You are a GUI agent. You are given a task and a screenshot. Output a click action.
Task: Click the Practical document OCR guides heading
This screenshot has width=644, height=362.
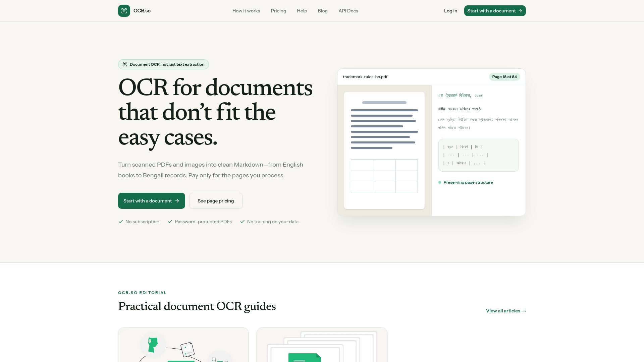[x=197, y=306]
